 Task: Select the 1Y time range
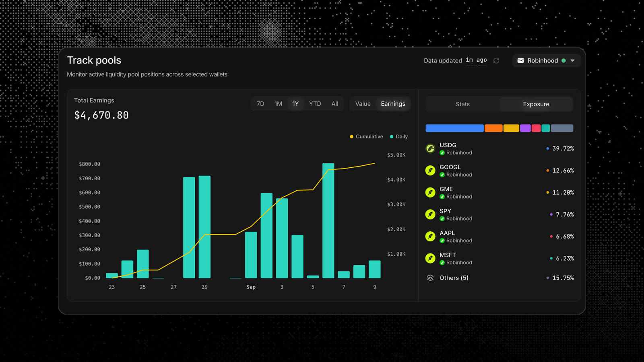[x=295, y=104]
